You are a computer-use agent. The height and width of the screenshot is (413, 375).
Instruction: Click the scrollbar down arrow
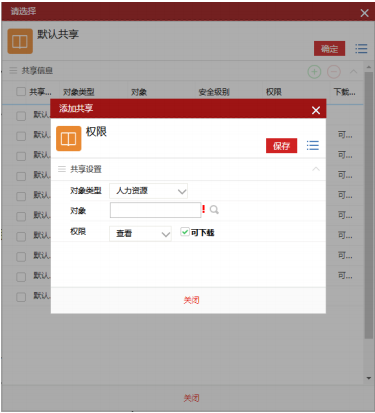(x=368, y=378)
